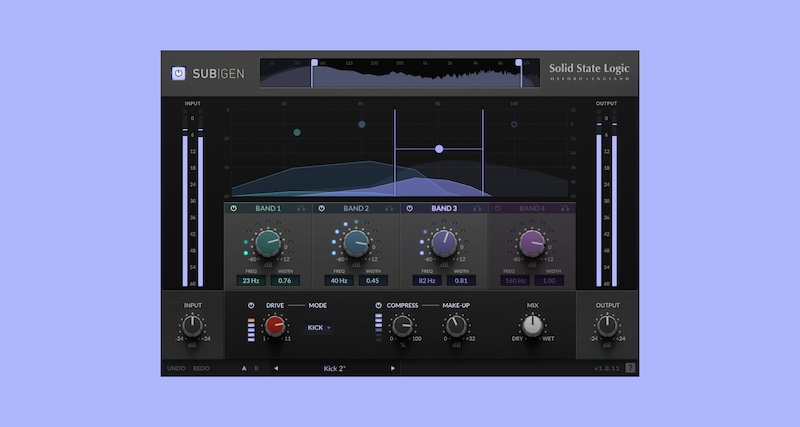Solo Band 1 with headphones icon
This screenshot has height=427, width=800.
pyautogui.click(x=302, y=208)
